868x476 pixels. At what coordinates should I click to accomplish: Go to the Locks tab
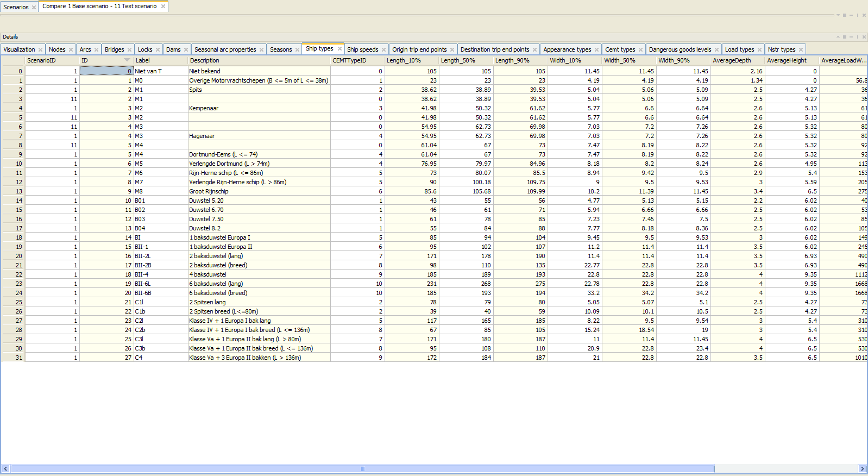tap(145, 49)
